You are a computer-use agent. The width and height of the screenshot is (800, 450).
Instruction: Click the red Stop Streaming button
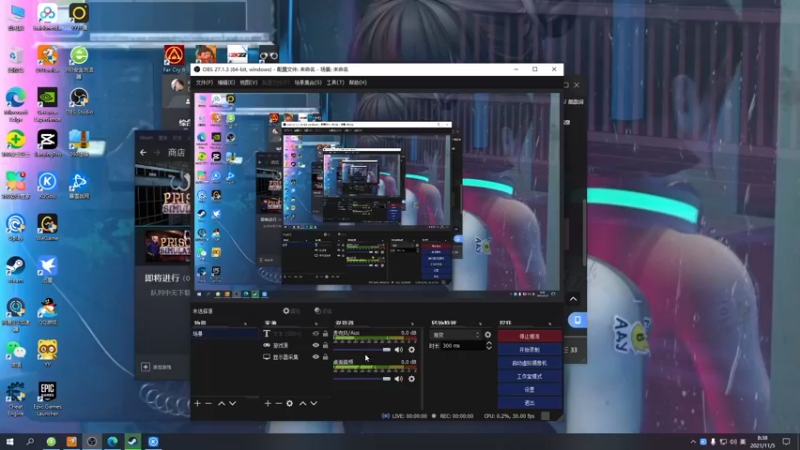[530, 337]
